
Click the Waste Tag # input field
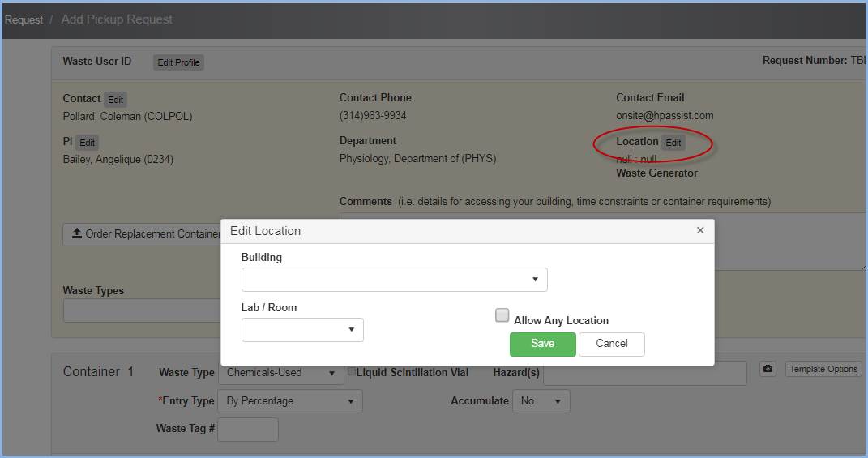(248, 430)
